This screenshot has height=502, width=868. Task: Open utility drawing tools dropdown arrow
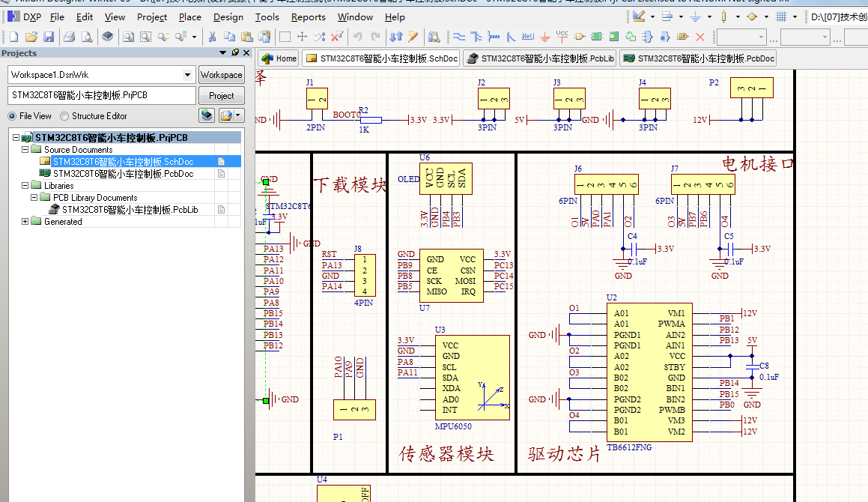coord(652,17)
